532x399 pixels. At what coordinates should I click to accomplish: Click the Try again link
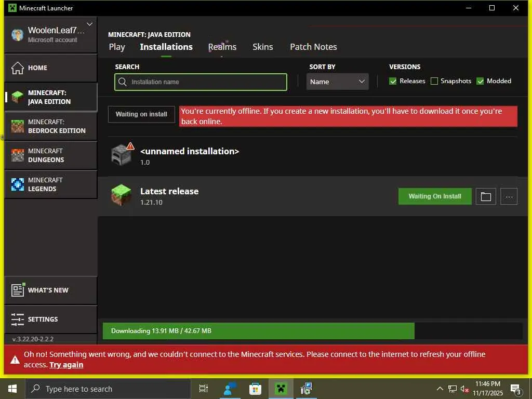click(x=66, y=365)
